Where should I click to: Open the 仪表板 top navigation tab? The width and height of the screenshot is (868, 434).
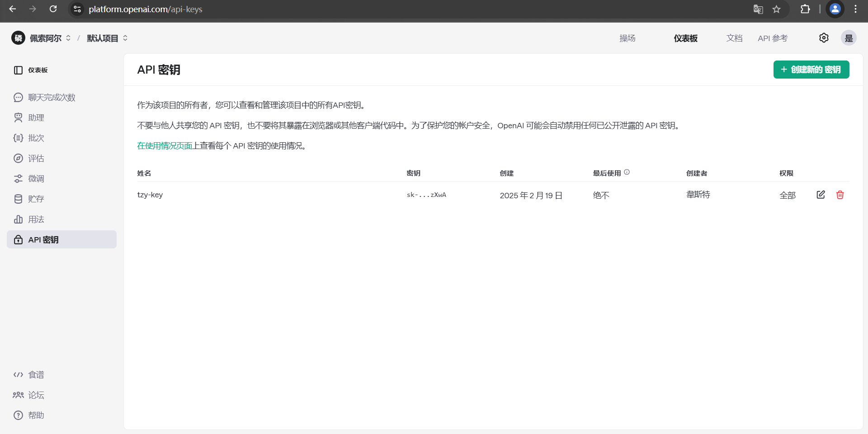685,38
